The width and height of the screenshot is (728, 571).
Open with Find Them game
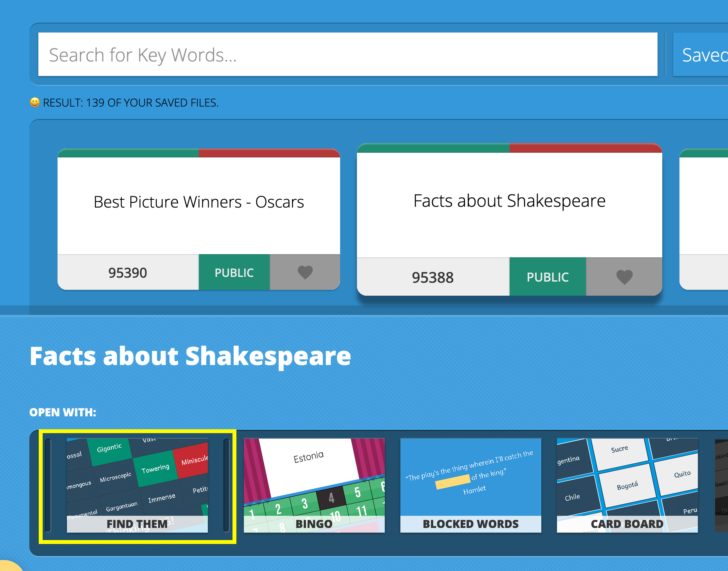tap(137, 486)
